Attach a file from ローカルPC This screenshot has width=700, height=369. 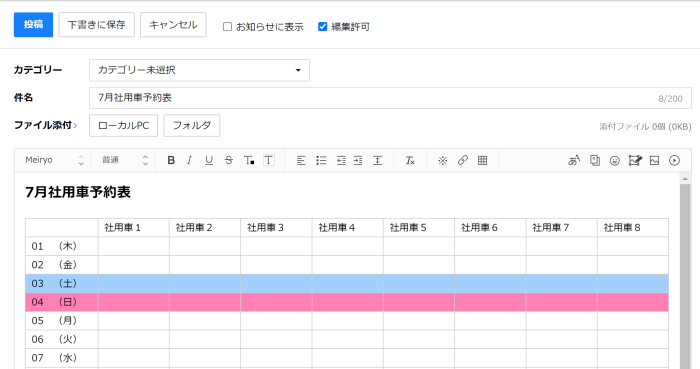pyautogui.click(x=123, y=125)
